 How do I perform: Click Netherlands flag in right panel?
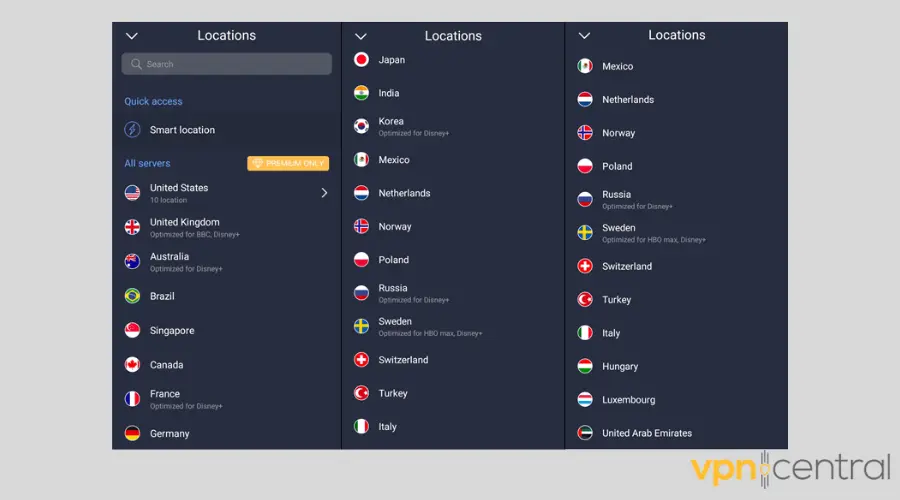[x=585, y=99]
